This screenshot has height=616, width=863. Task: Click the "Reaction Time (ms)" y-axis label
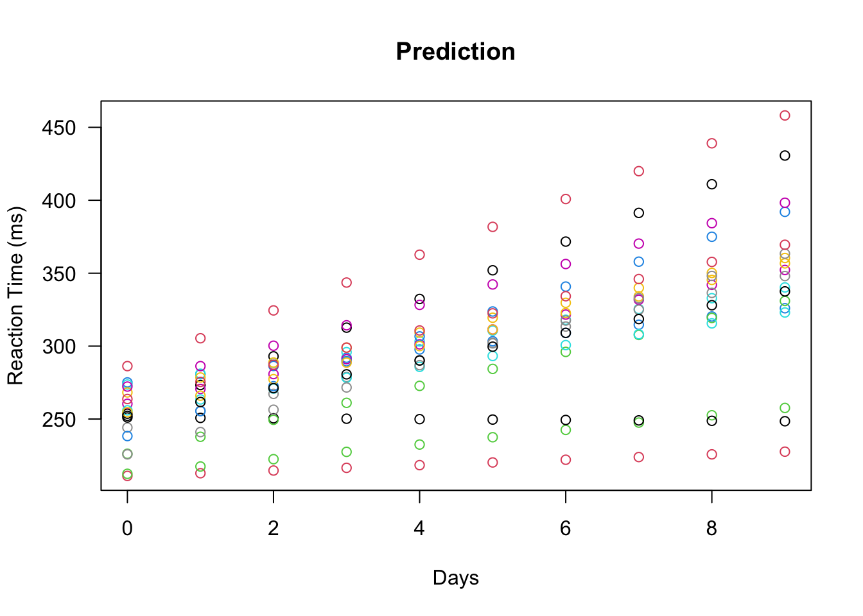click(15, 296)
